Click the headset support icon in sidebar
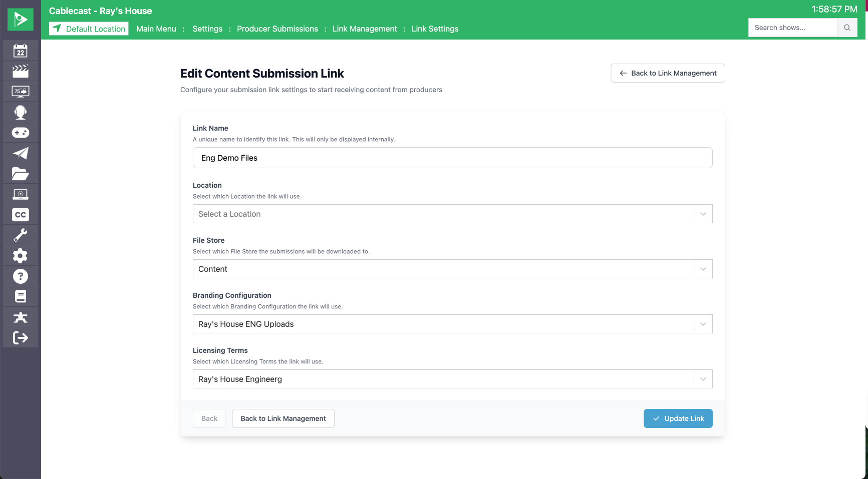The image size is (868, 479). 21,112
